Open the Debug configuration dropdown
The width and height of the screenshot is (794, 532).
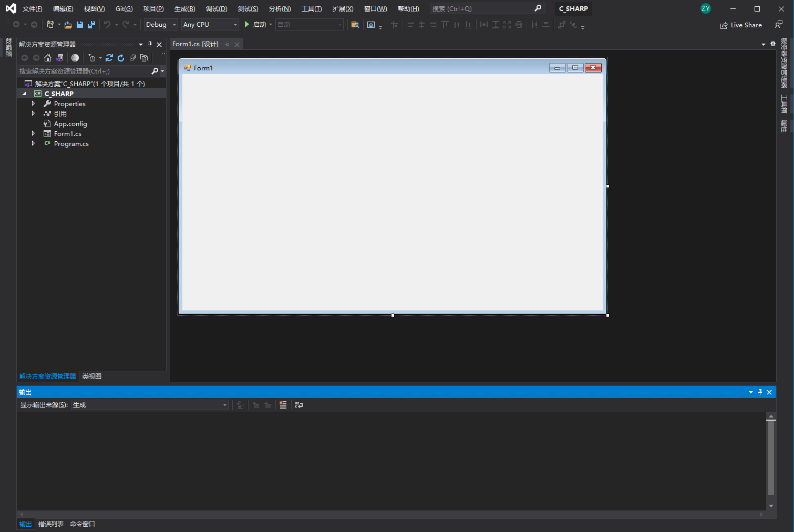161,25
